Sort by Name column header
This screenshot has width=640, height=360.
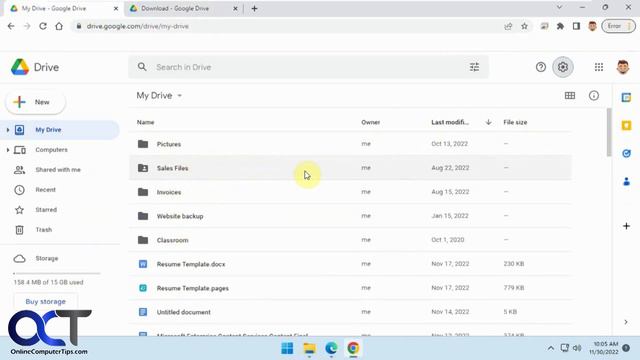point(145,122)
